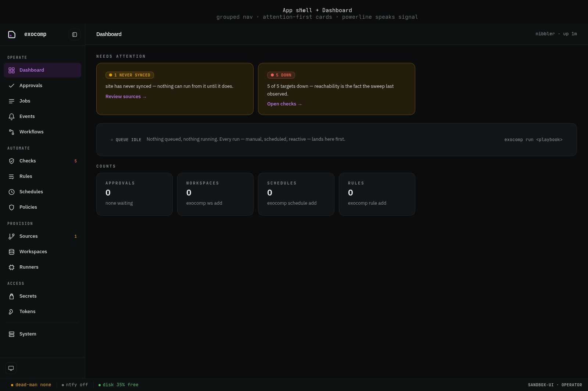Click the Workspaces database icon
Screen dimensions: 588x391
[x=11, y=252]
